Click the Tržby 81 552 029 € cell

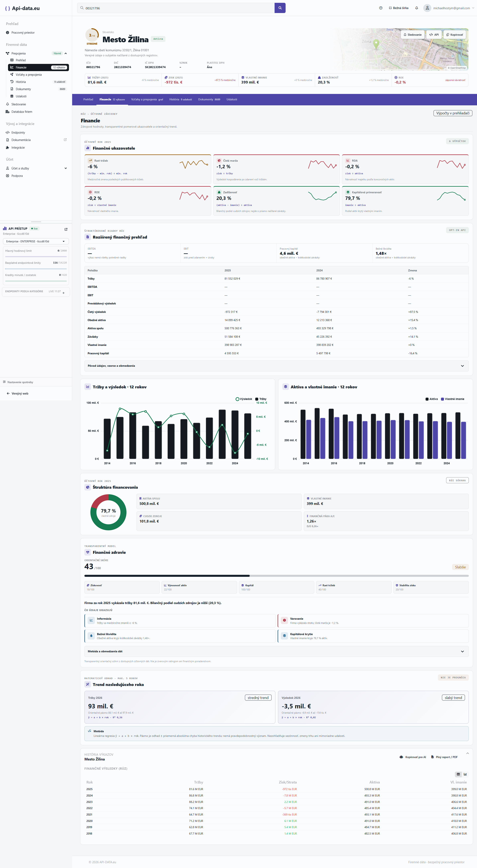point(232,279)
